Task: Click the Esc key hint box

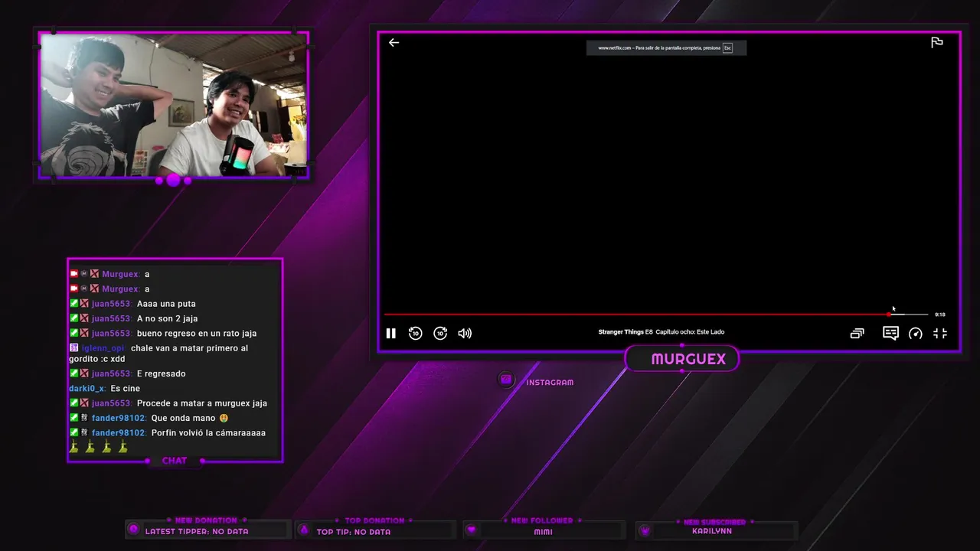Action: [727, 47]
